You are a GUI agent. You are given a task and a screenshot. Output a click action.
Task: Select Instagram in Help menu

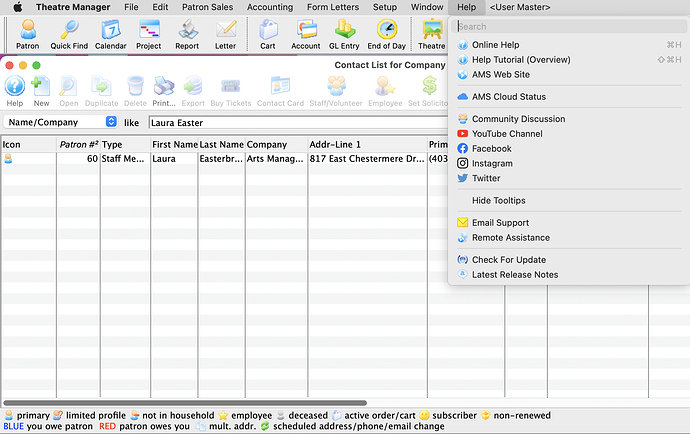pyautogui.click(x=569, y=163)
